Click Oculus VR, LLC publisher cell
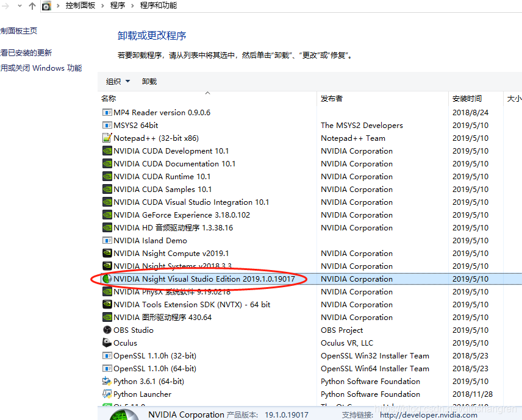The image size is (522, 420). (x=347, y=343)
